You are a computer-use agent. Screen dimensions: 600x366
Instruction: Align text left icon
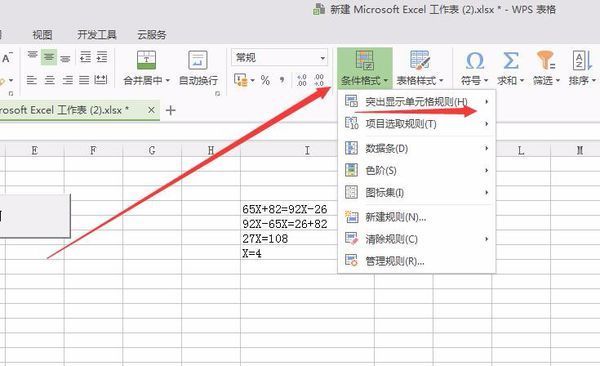(x=32, y=80)
